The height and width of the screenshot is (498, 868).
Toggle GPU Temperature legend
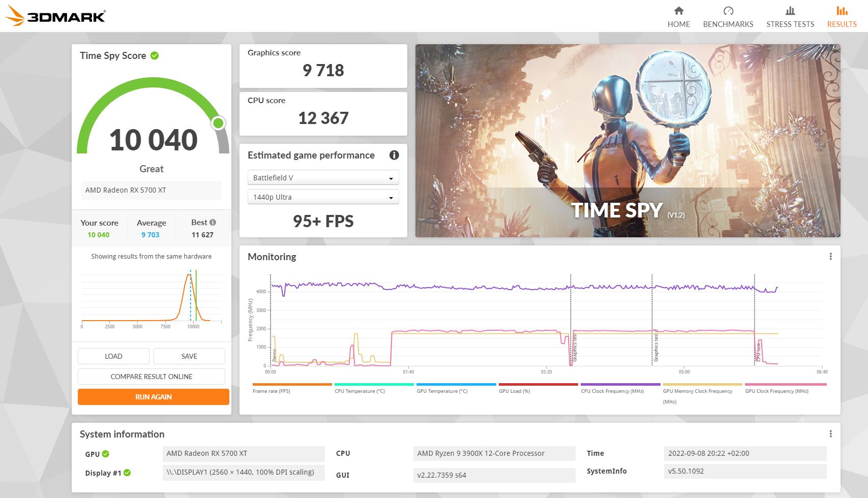pos(456,388)
